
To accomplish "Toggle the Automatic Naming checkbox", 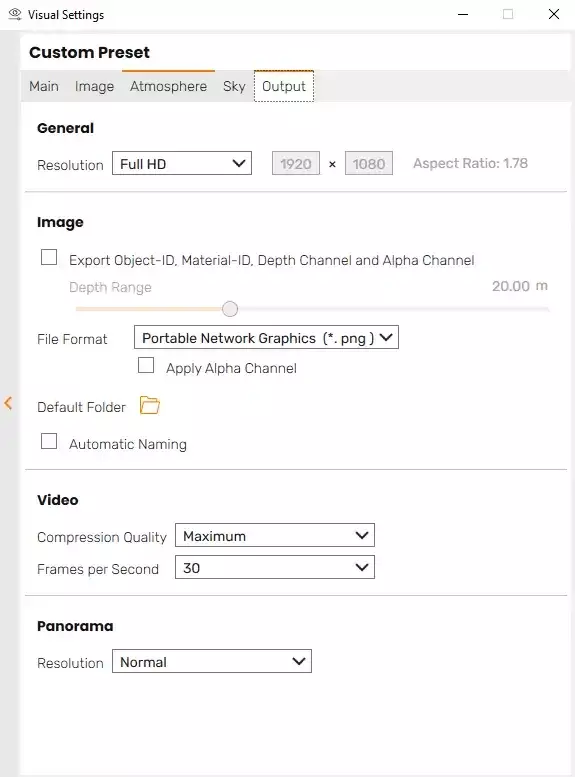I will pos(49,441).
